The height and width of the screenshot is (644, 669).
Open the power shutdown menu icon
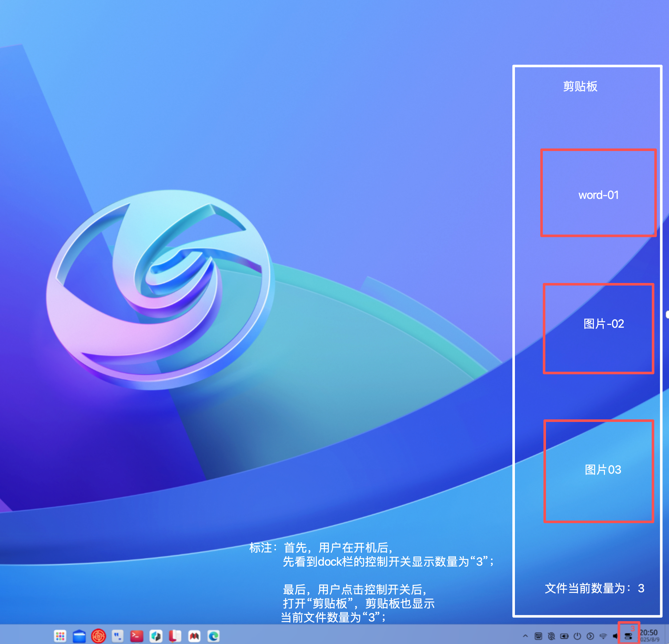click(577, 636)
